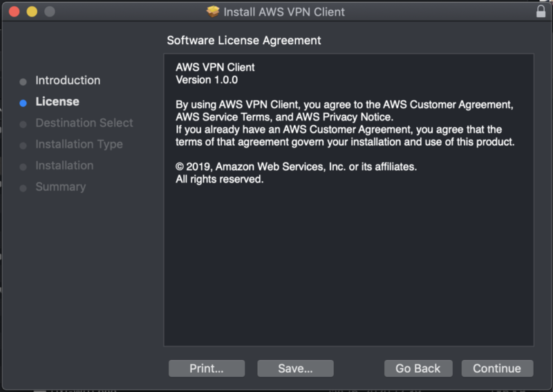
Task: Click the bullet beside Destination Select
Action: [23, 124]
